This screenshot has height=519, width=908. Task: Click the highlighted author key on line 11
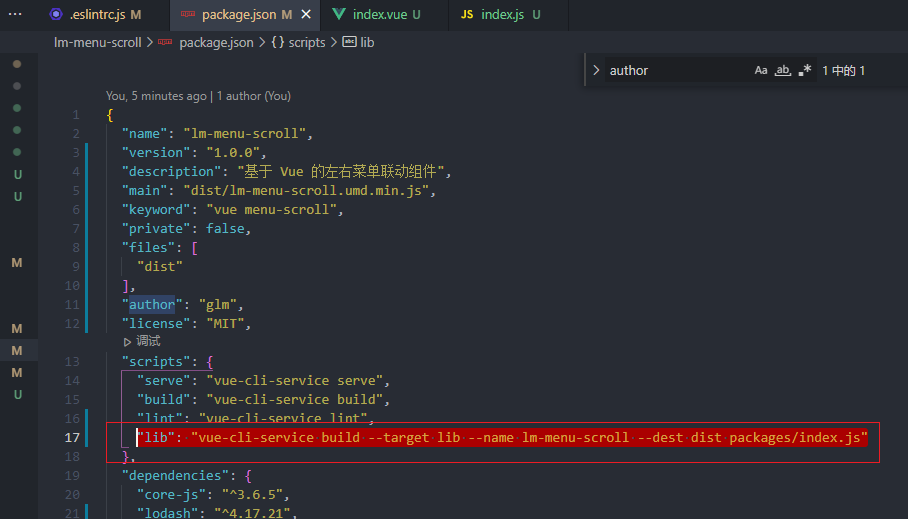coord(152,305)
